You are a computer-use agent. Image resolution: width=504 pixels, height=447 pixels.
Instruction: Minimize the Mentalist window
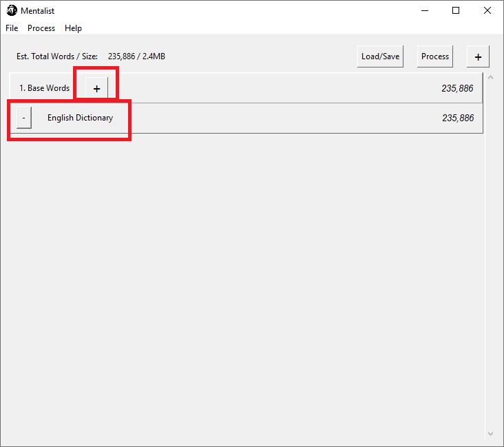tap(425, 10)
